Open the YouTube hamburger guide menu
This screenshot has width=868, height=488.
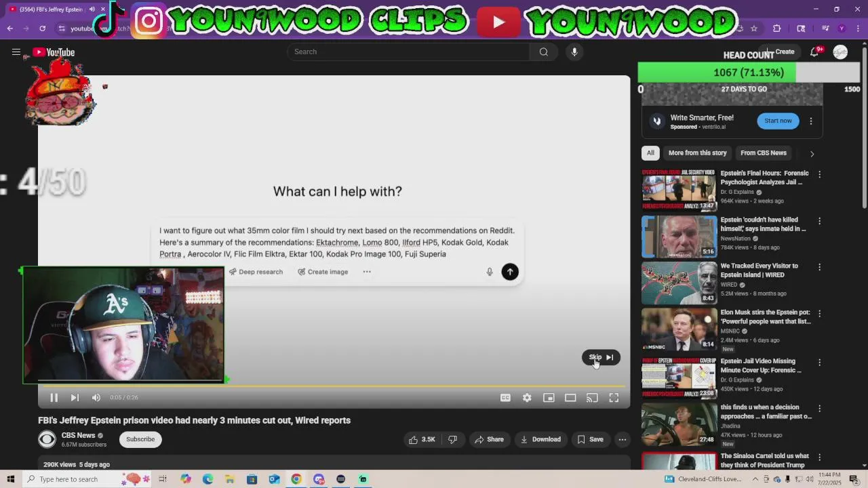click(x=16, y=52)
